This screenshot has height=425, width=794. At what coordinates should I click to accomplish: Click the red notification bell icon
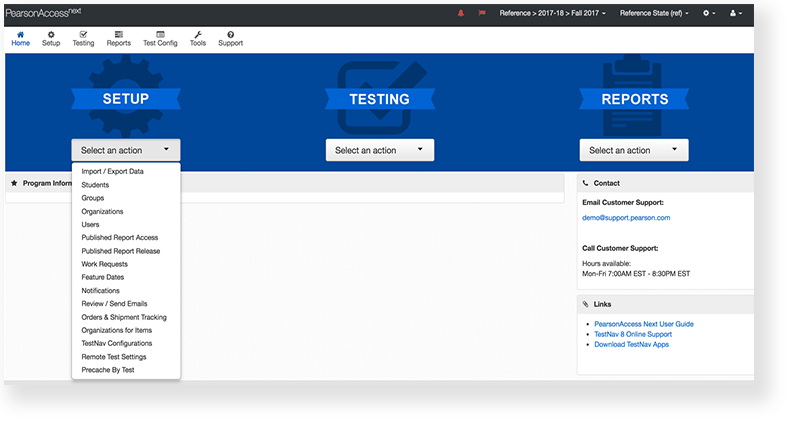click(461, 14)
